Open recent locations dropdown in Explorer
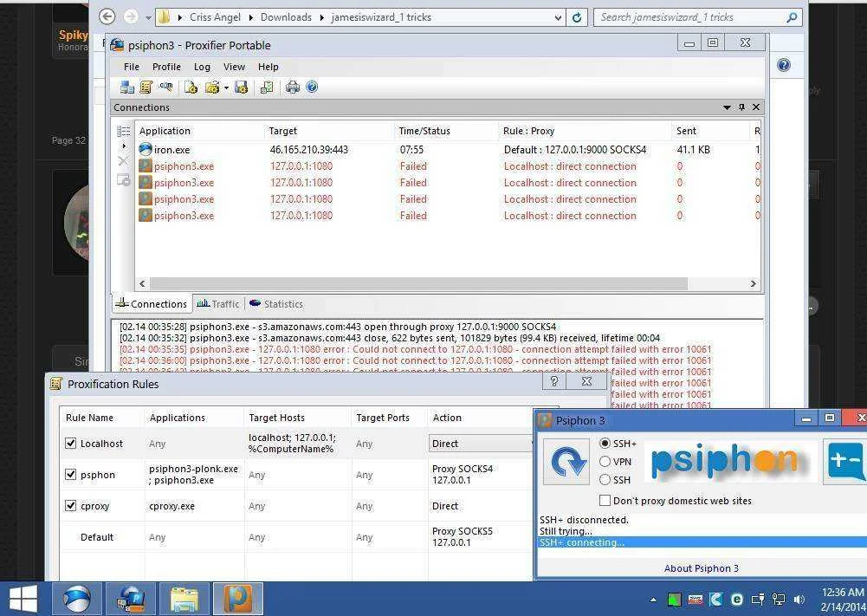The width and height of the screenshot is (867, 616). (148, 17)
